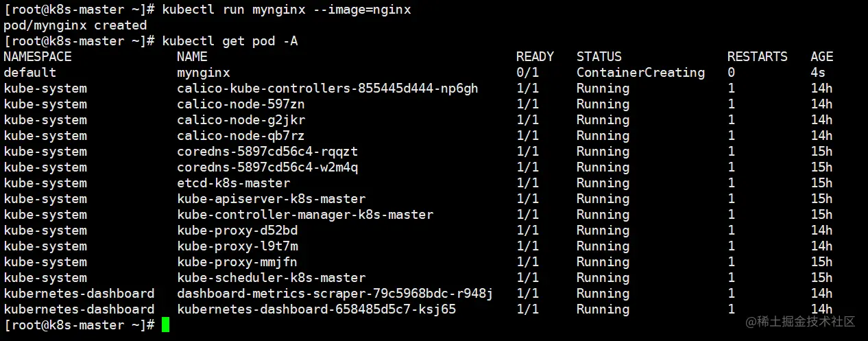Select calico-kube-controllers-855445d444-np6gh pod name
868x341 pixels.
tap(328, 89)
